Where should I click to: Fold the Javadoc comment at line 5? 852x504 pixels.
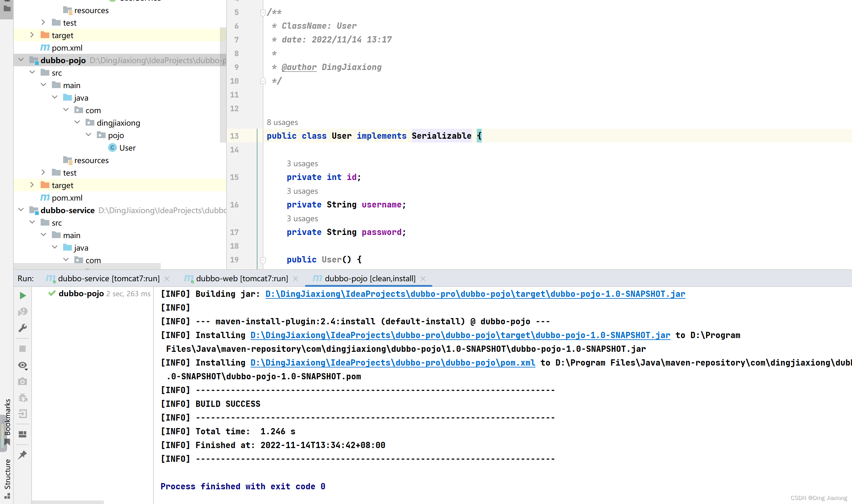[263, 12]
